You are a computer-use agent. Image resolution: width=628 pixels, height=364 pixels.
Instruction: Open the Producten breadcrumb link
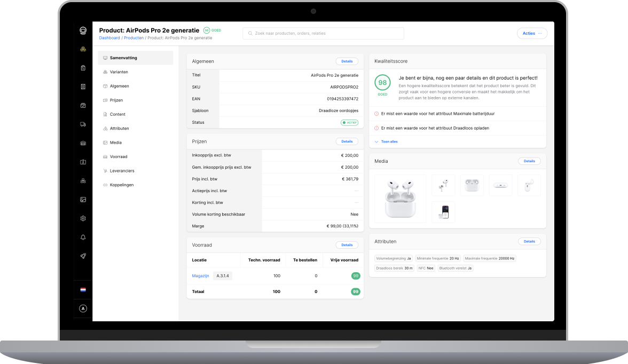134,37
